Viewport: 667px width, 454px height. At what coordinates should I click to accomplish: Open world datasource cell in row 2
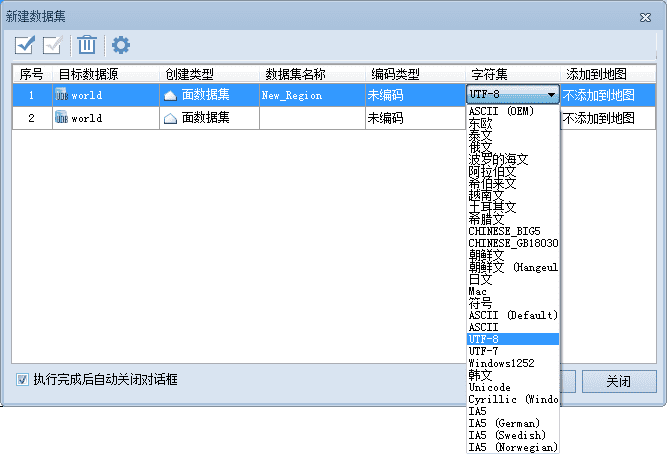[105, 118]
